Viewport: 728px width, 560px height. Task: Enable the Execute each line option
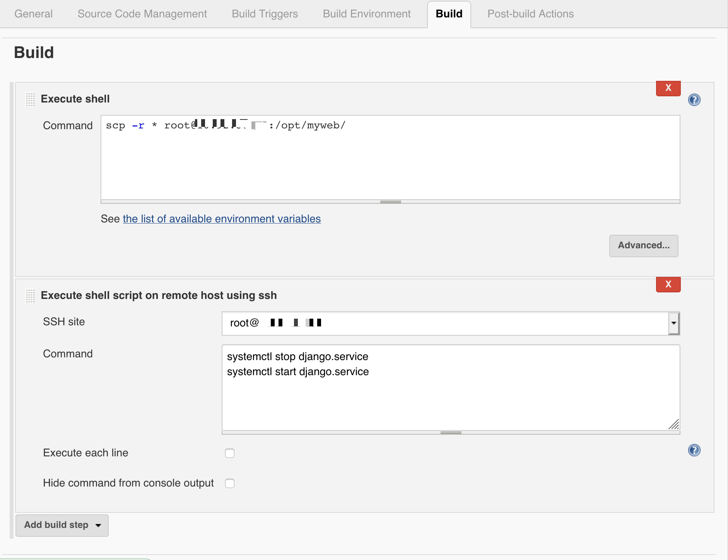(230, 453)
